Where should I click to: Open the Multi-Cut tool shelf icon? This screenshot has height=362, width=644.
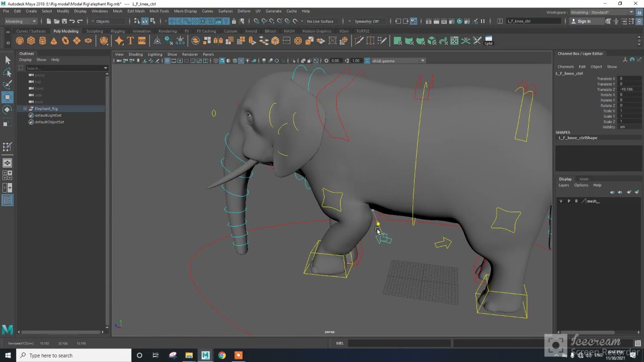359,41
